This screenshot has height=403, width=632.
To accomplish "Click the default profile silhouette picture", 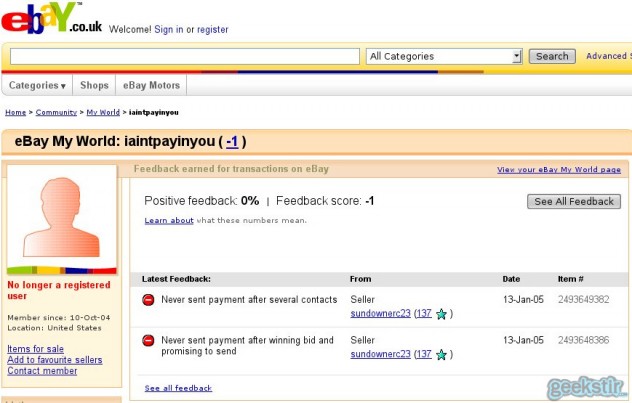I will 62,217.
